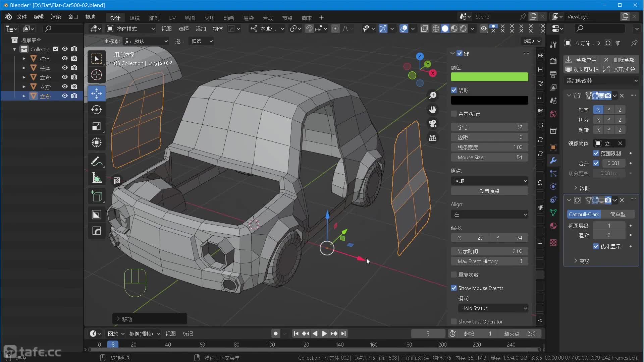The height and width of the screenshot is (362, 644).
Task: Toggle the 优化显示 checkbox
Action: [596, 246]
